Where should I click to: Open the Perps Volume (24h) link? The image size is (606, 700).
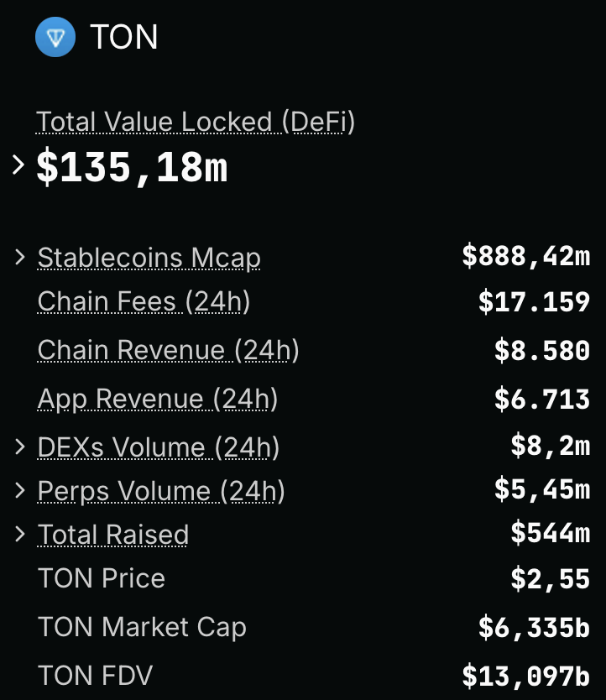click(161, 491)
